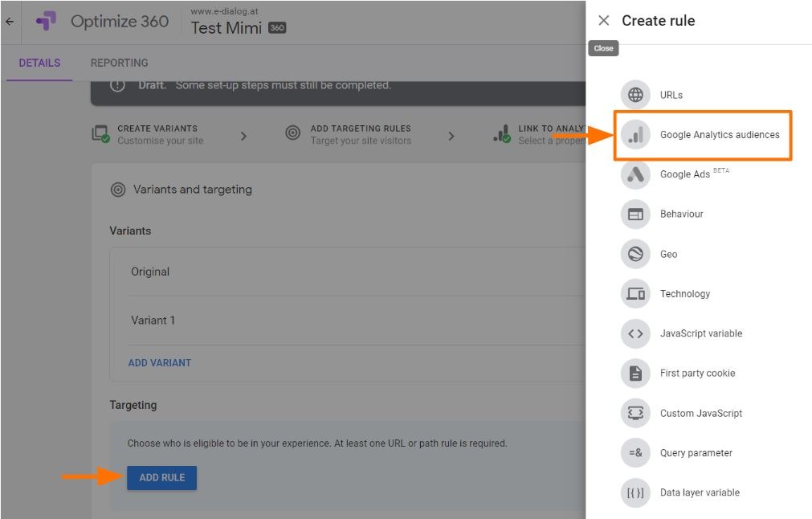Screen dimensions: 812x519
Task: Choose the Google Analytics audiences rule
Action: tap(719, 135)
